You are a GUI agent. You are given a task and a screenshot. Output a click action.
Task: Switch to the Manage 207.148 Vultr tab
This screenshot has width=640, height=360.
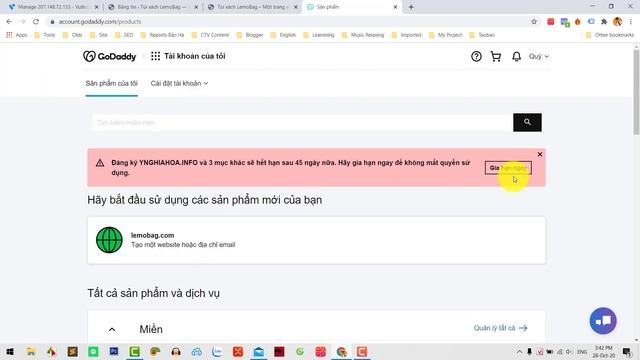click(x=53, y=7)
